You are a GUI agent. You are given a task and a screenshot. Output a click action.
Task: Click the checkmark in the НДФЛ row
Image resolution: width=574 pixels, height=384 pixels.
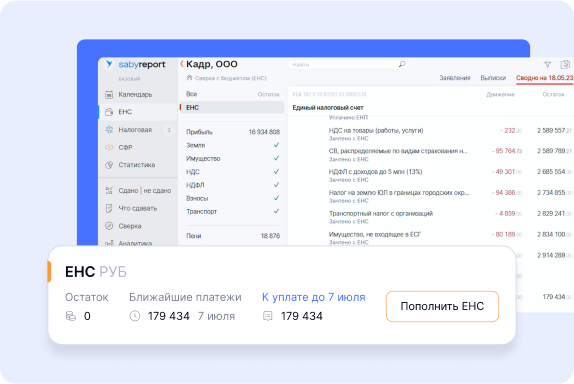tap(276, 184)
